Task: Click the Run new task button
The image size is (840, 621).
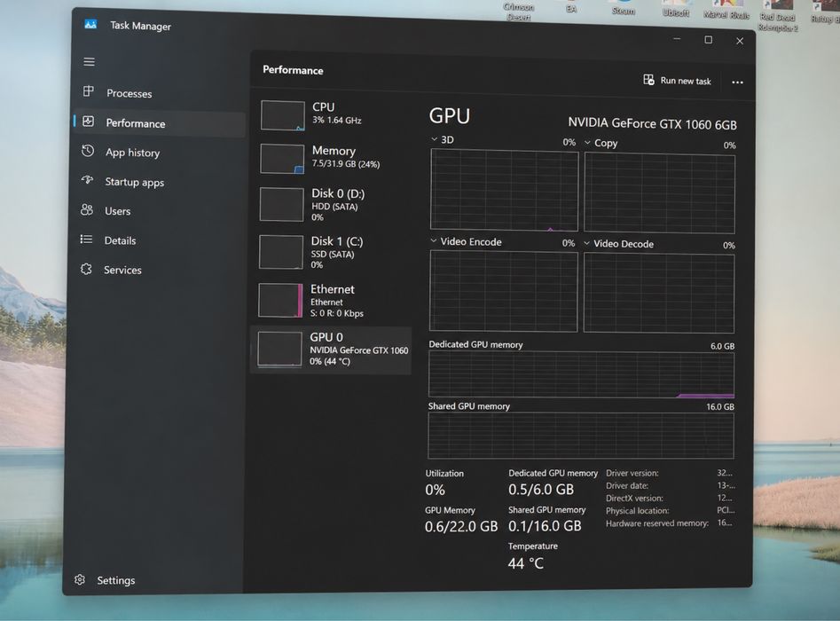Action: [677, 81]
